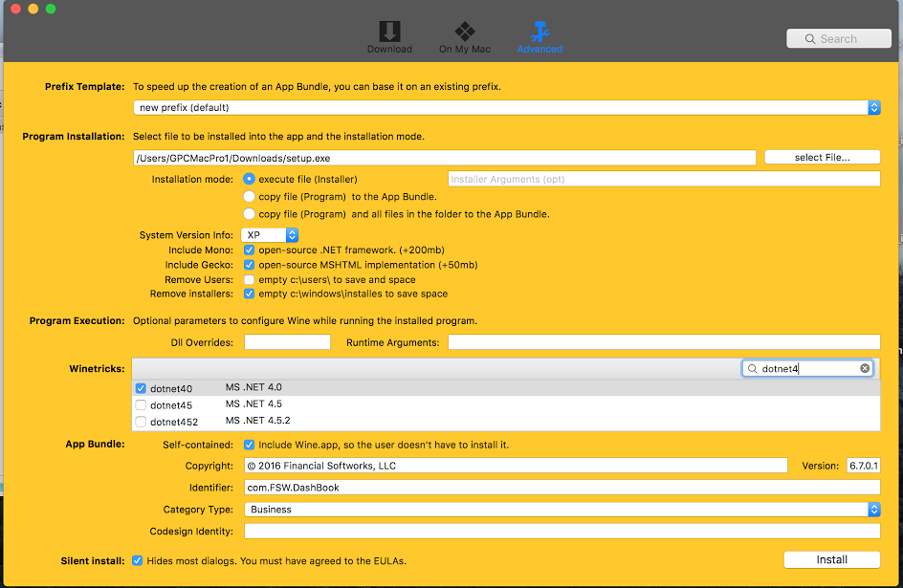Toggle the Silent install checkbox
The height and width of the screenshot is (588, 903).
[x=137, y=560]
